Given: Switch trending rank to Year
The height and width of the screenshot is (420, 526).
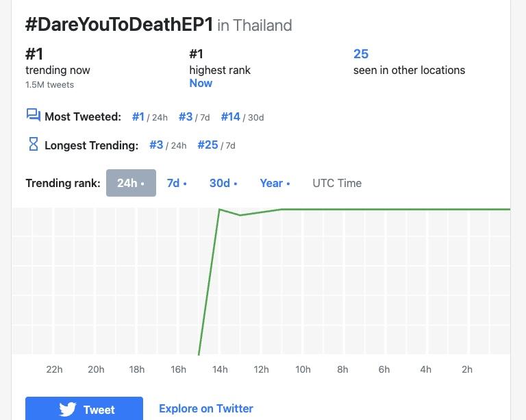Looking at the screenshot, I should point(275,183).
